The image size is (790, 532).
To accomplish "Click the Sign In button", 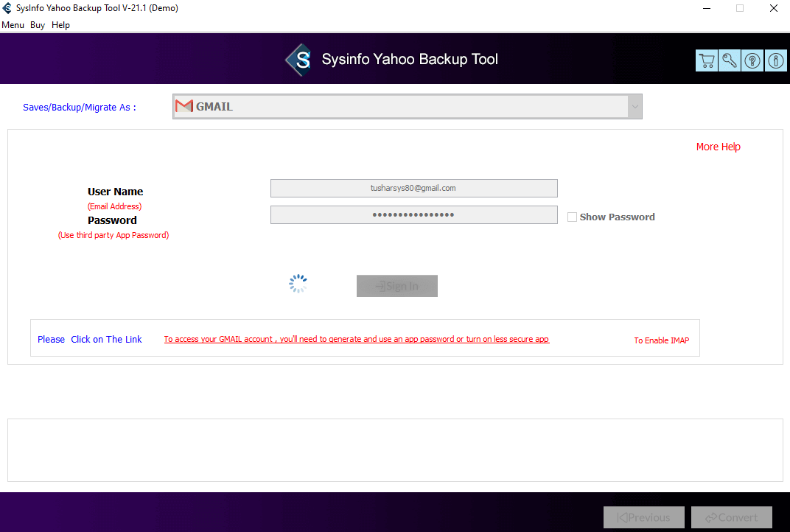I will (397, 286).
